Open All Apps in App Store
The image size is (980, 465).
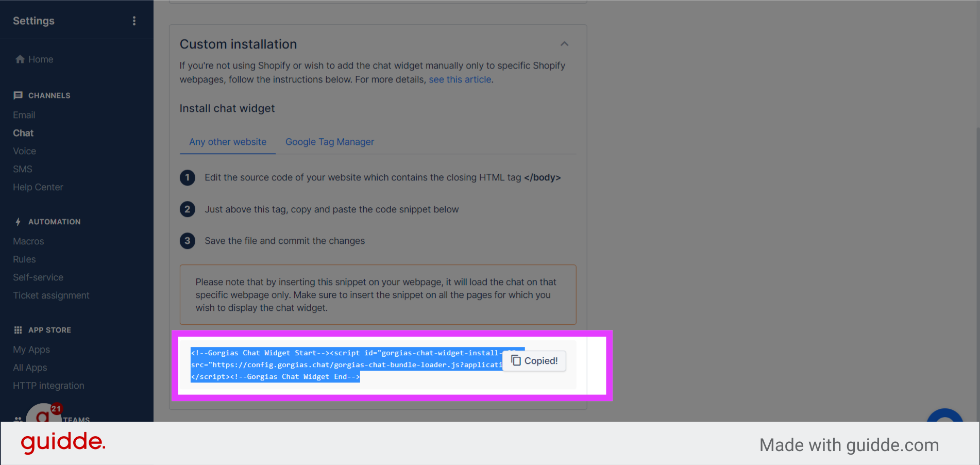(x=30, y=368)
